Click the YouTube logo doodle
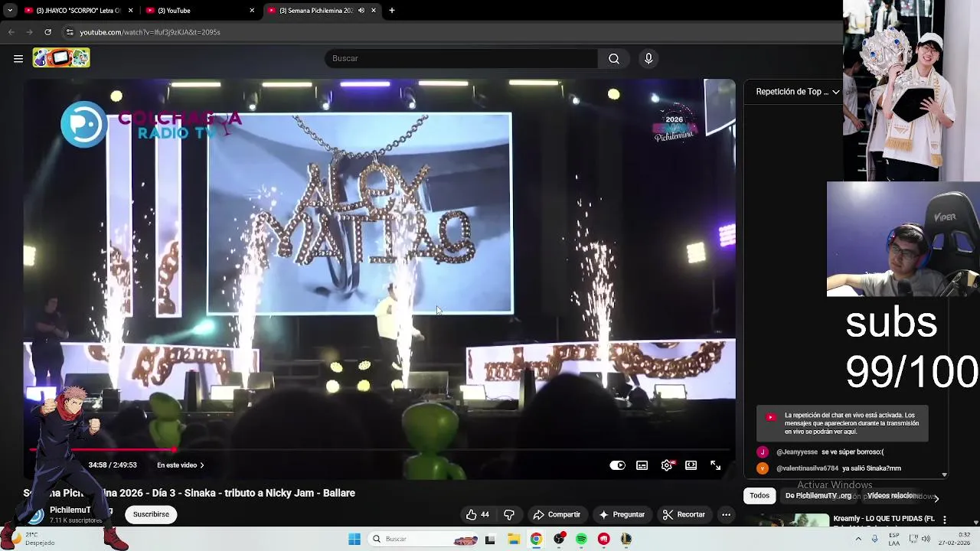Image resolution: width=980 pixels, height=551 pixels. [61, 58]
